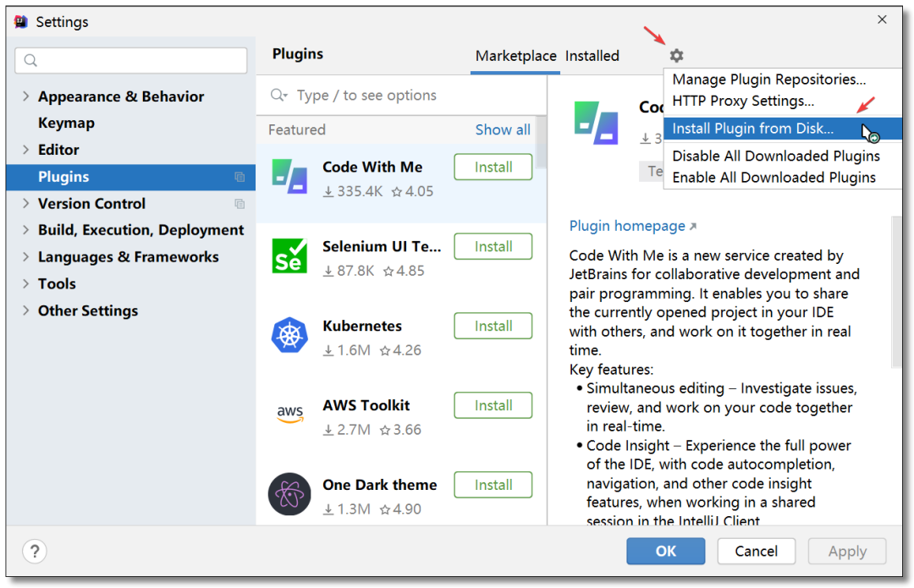The height and width of the screenshot is (588, 914).
Task: Click the 1.6M downloads of Kubernetes
Action: [x=347, y=350]
